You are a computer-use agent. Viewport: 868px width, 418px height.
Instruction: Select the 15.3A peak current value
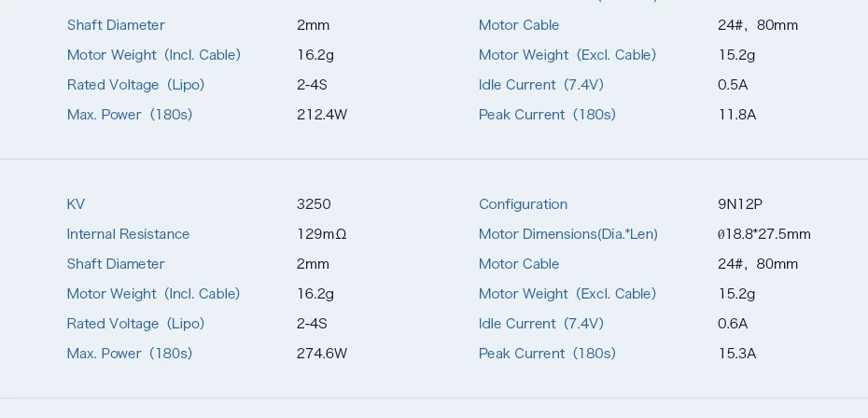click(x=736, y=354)
